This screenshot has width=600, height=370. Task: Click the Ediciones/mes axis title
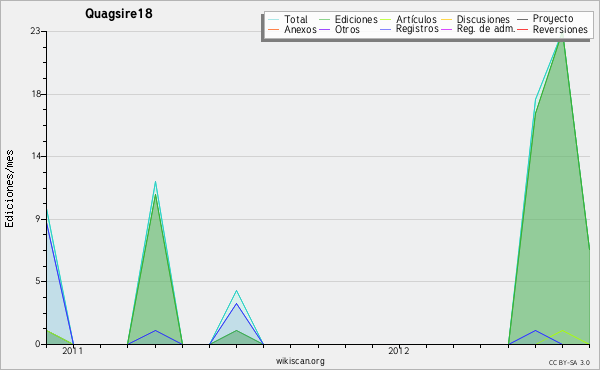[x=9, y=189]
